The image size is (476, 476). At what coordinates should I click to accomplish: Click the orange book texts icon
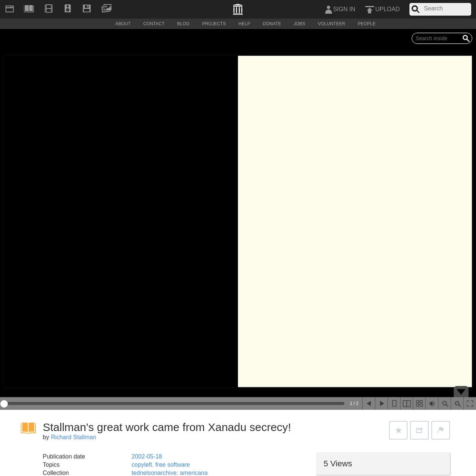tap(28, 428)
